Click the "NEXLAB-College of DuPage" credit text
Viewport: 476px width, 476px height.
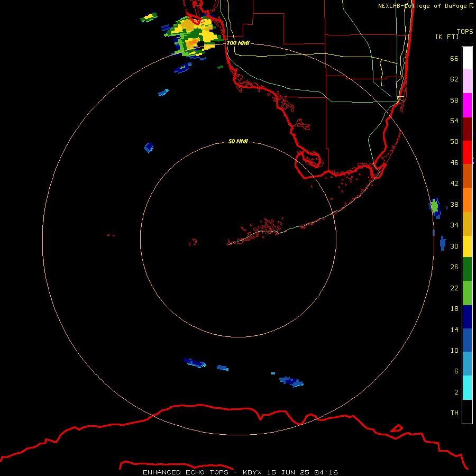coord(422,6)
